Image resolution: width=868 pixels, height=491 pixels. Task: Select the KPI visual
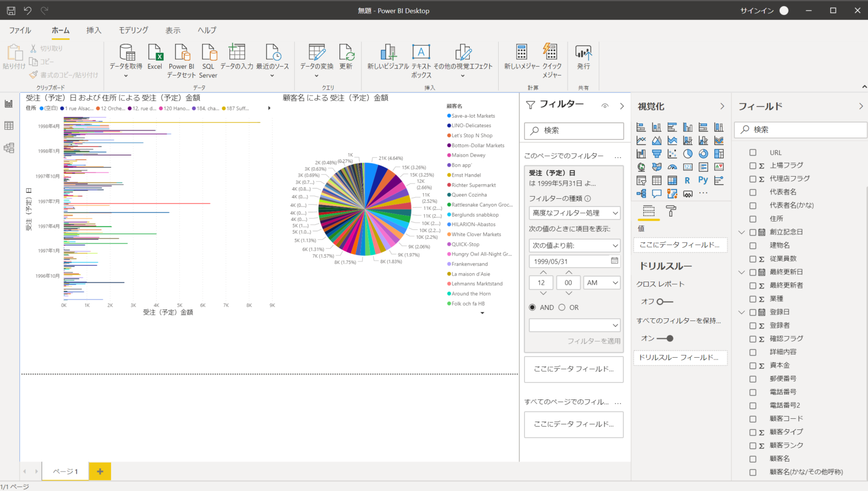tap(719, 167)
